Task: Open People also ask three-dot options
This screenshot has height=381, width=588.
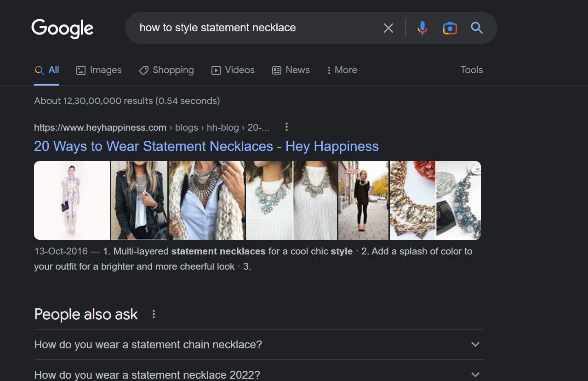Action: (x=154, y=314)
